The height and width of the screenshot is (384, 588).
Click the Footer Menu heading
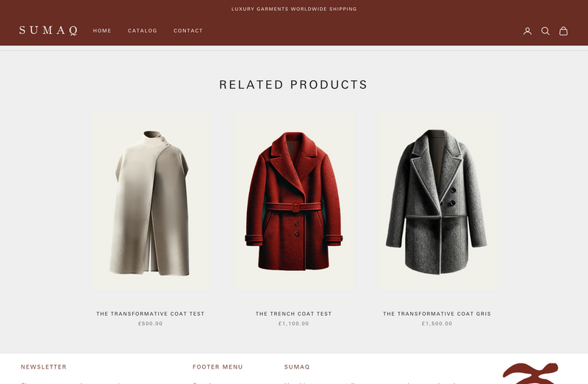(218, 367)
